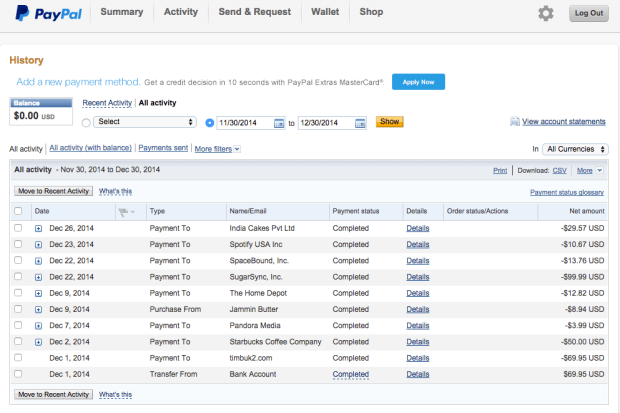Expand the Starbucks Coffee Company row
This screenshot has width=620, height=413.
point(38,342)
